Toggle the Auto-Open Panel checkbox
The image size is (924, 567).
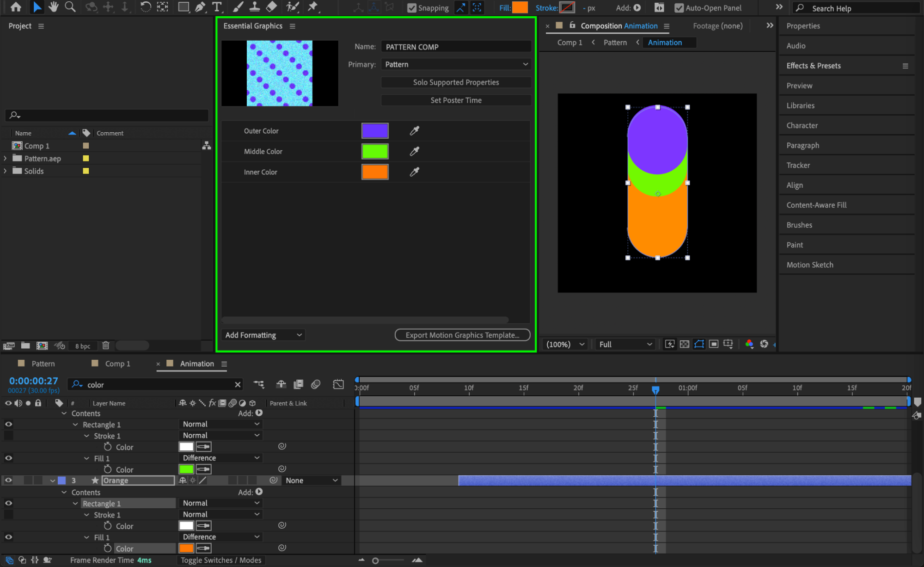(x=679, y=8)
